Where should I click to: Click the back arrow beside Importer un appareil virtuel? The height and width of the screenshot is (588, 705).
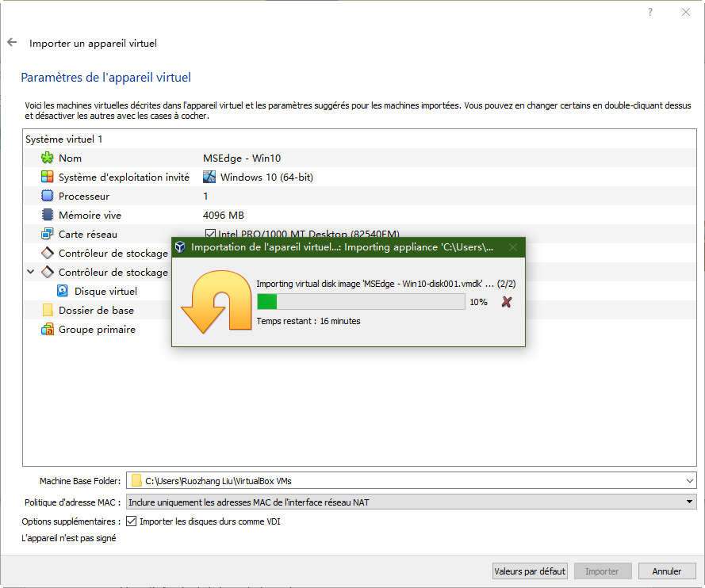coord(12,42)
